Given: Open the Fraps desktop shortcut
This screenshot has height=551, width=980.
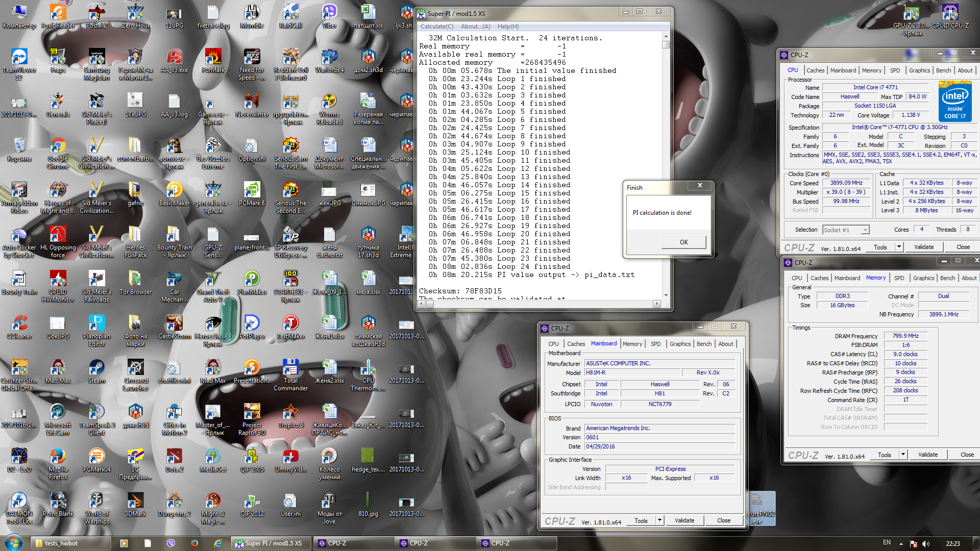Looking at the screenshot, I should [x=58, y=61].
